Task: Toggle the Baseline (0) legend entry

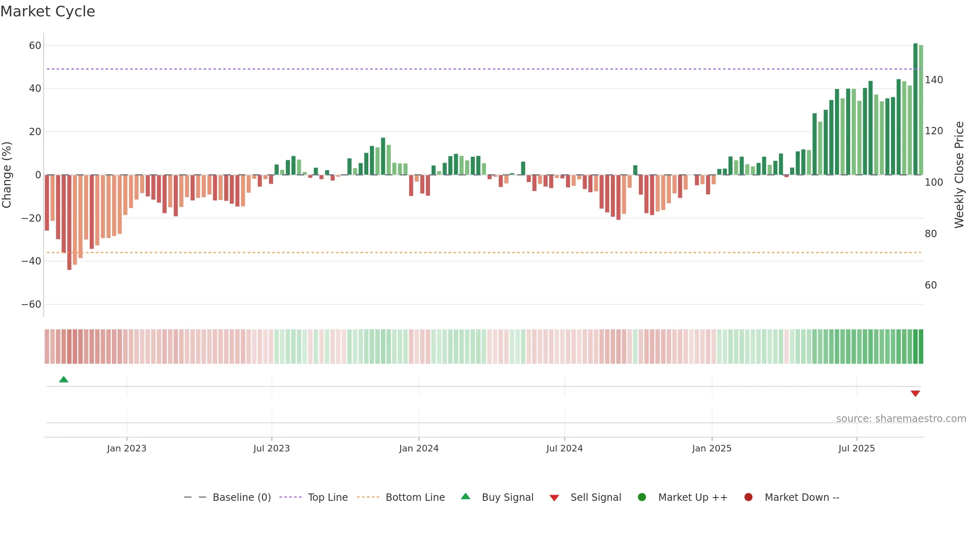Action: click(x=227, y=498)
